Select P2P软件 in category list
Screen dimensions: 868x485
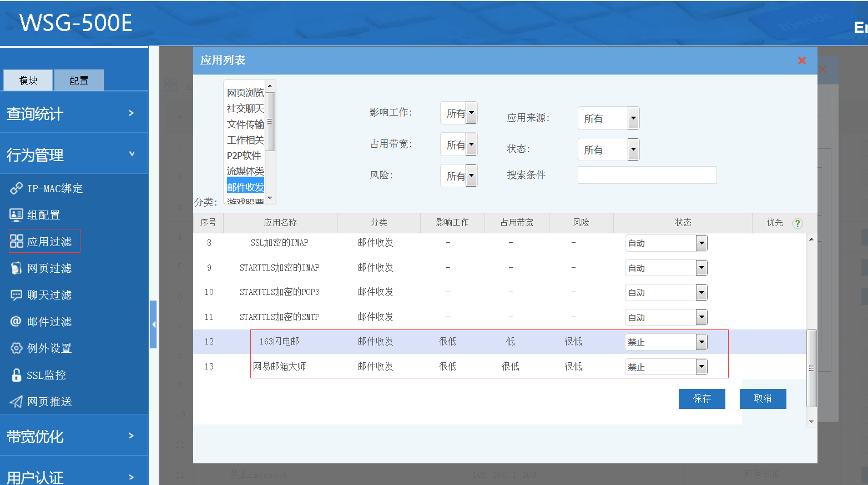tap(245, 156)
